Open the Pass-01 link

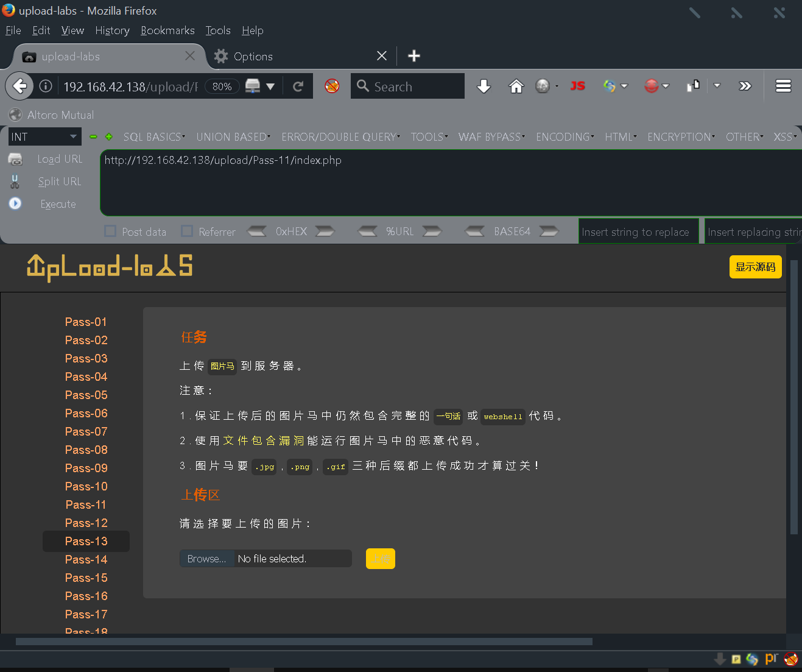click(x=86, y=322)
